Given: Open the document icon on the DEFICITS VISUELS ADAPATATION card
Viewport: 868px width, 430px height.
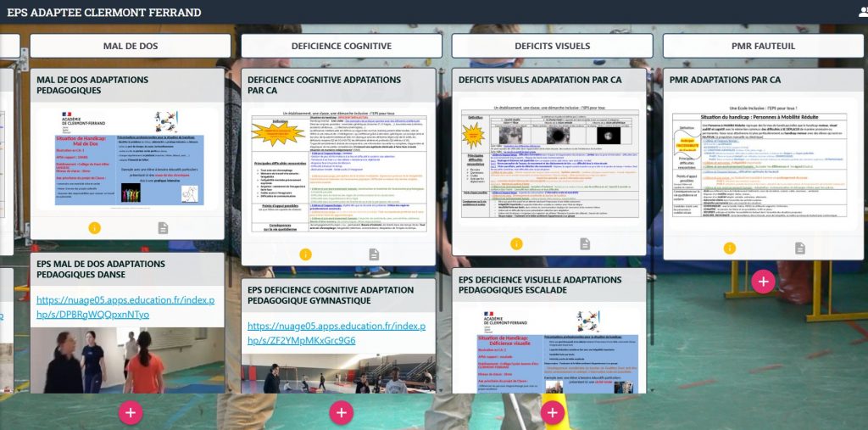Looking at the screenshot, I should (585, 244).
